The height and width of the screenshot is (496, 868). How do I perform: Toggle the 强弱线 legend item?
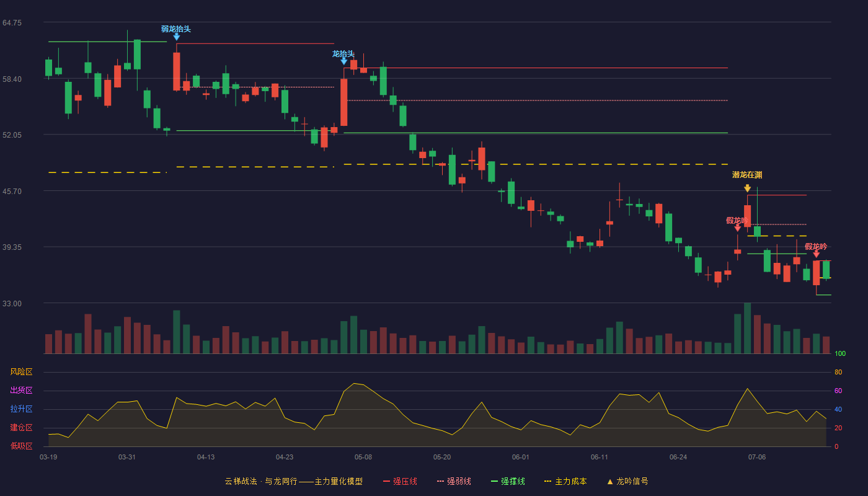pos(454,481)
